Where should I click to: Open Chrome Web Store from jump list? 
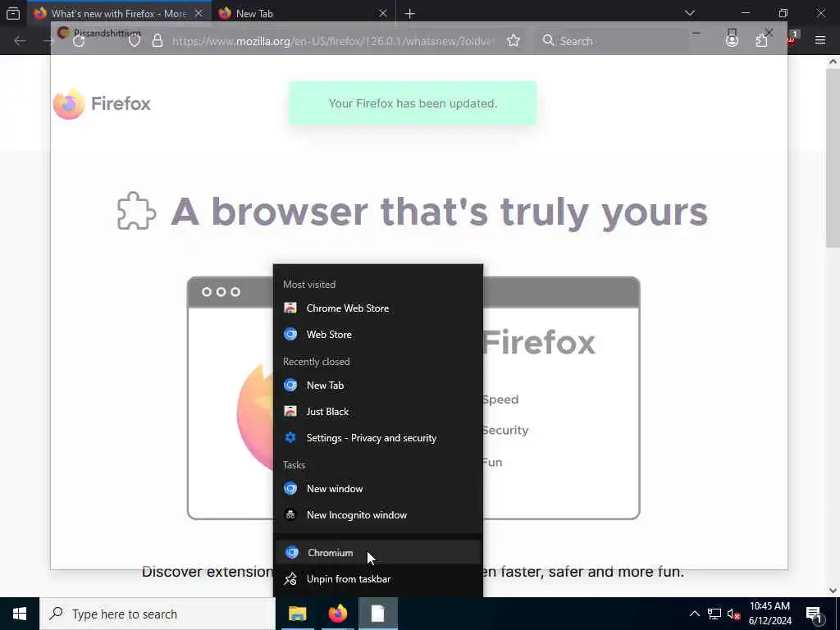(377, 308)
